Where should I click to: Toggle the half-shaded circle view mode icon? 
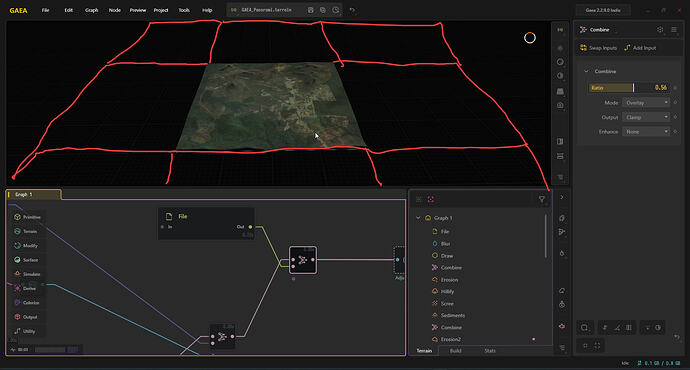[560, 76]
